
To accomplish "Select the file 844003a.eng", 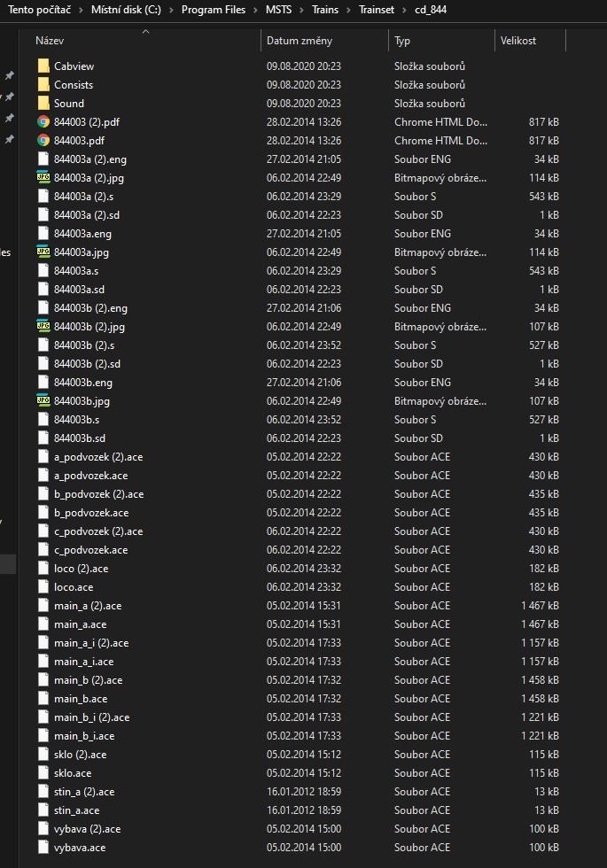I will click(82, 234).
